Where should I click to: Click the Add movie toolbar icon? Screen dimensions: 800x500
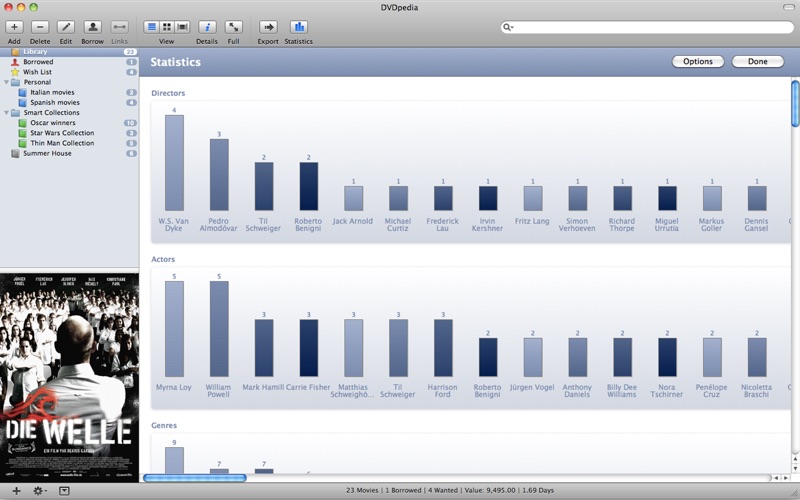(x=14, y=27)
